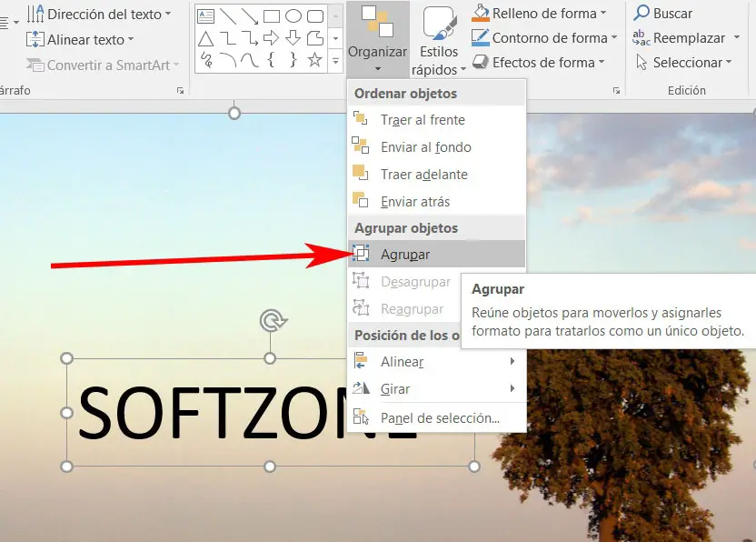
Task: Open the drawing format dialog launcher
Action: click(x=616, y=91)
